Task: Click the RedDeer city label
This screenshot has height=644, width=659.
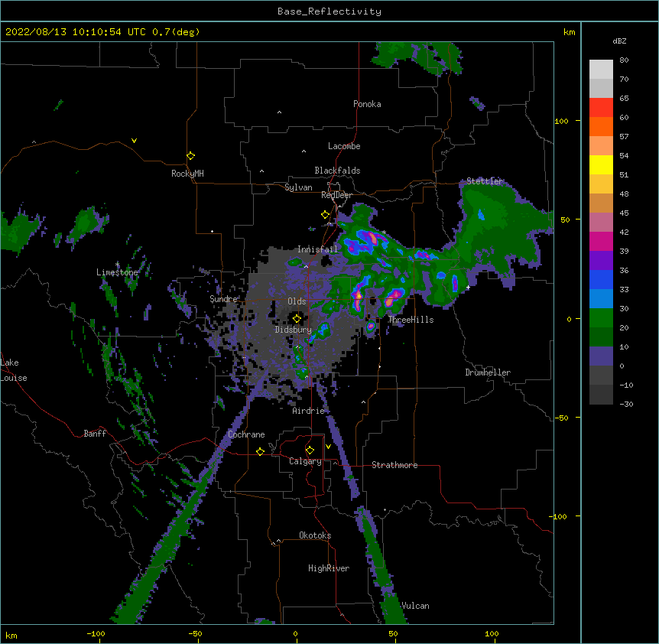Action: pos(336,195)
